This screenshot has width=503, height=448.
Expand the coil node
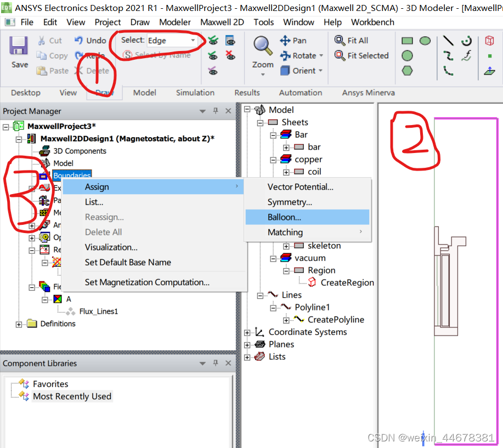click(x=286, y=172)
